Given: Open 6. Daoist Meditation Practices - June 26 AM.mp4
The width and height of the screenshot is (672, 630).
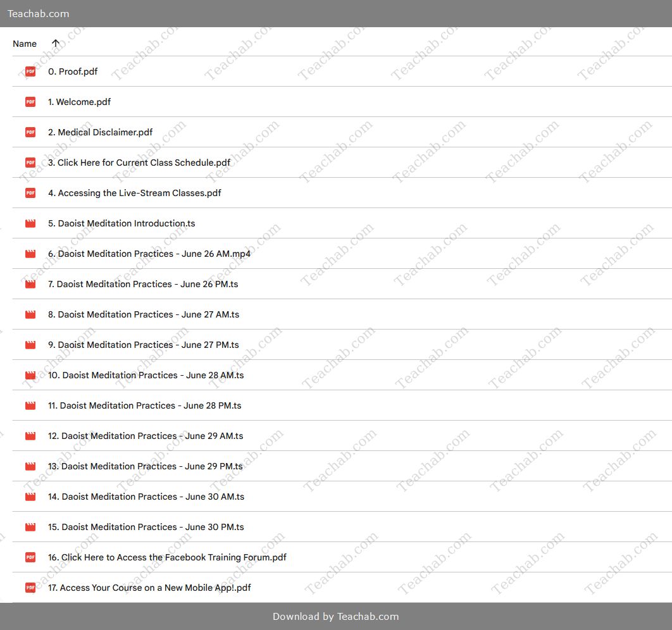Looking at the screenshot, I should coord(149,254).
